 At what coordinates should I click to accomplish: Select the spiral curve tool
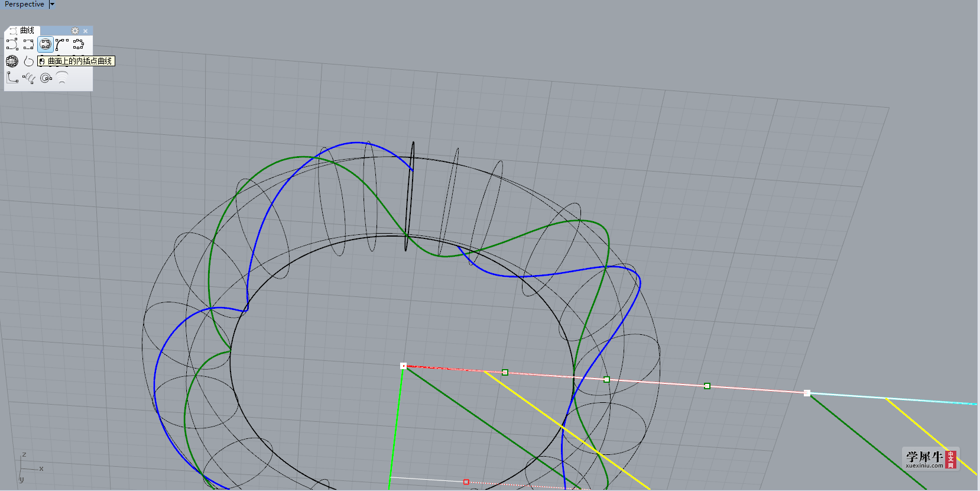[46, 77]
